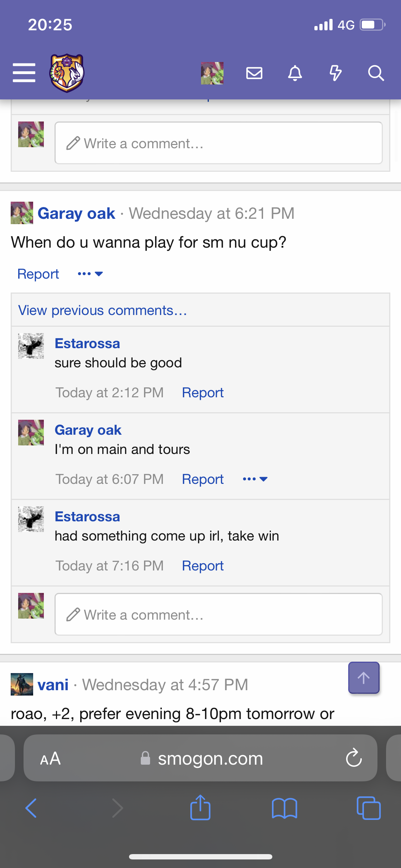The image size is (401, 868).
Task: Open vani's profile link
Action: click(53, 684)
